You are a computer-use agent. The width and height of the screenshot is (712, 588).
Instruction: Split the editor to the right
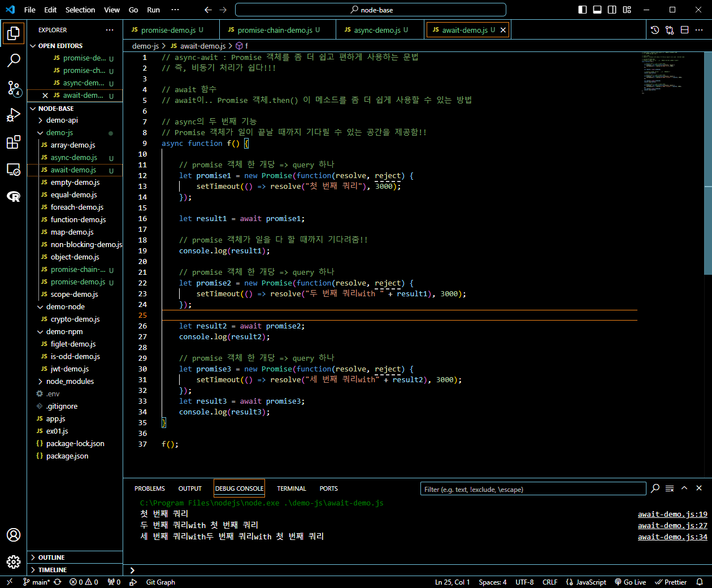684,30
